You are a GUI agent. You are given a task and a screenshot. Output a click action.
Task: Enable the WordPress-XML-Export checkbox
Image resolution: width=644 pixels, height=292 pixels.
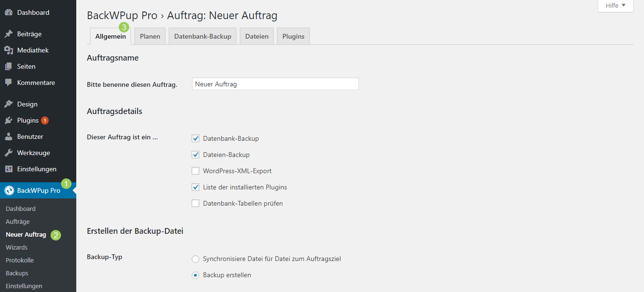tap(195, 170)
